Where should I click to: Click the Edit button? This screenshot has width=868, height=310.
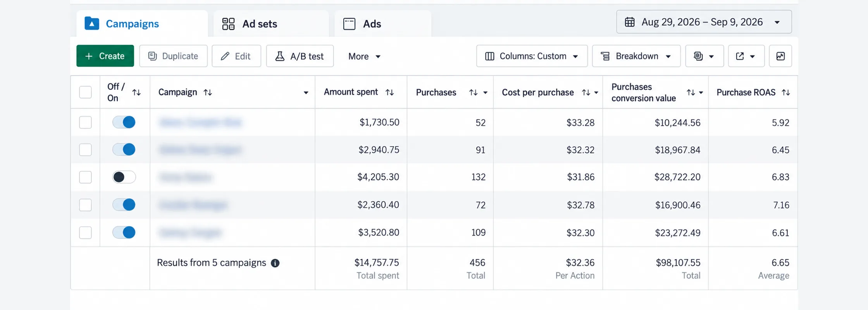[236, 56]
